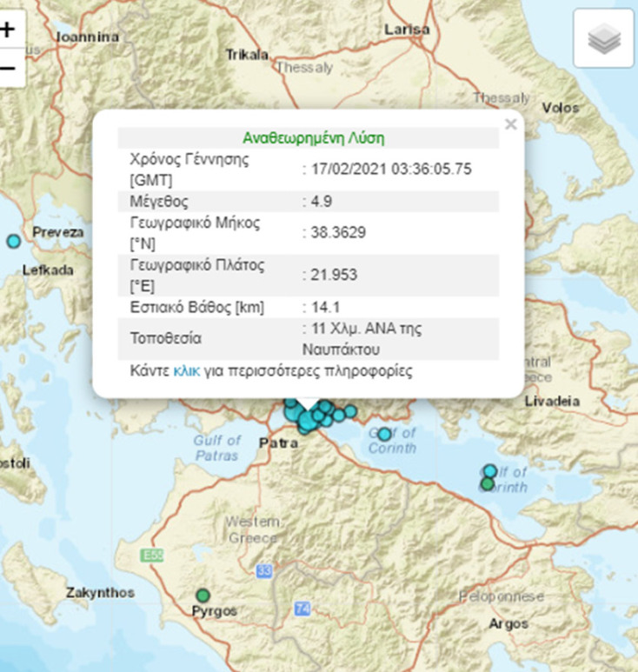Pick the cyan marker in eastern Gulf of Corinth
The height and width of the screenshot is (672, 638).
click(x=490, y=471)
